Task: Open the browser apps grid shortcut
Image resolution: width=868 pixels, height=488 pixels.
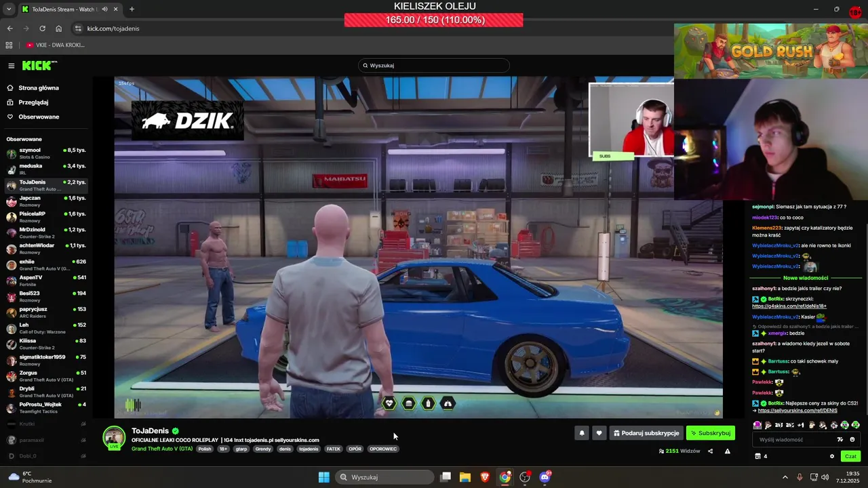Action: [x=9, y=45]
